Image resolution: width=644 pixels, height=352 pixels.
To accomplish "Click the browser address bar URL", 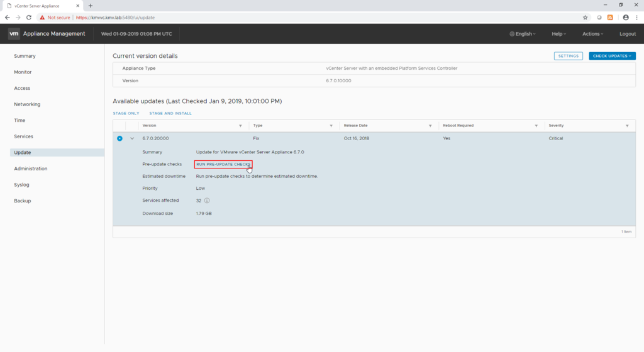I will (x=116, y=18).
